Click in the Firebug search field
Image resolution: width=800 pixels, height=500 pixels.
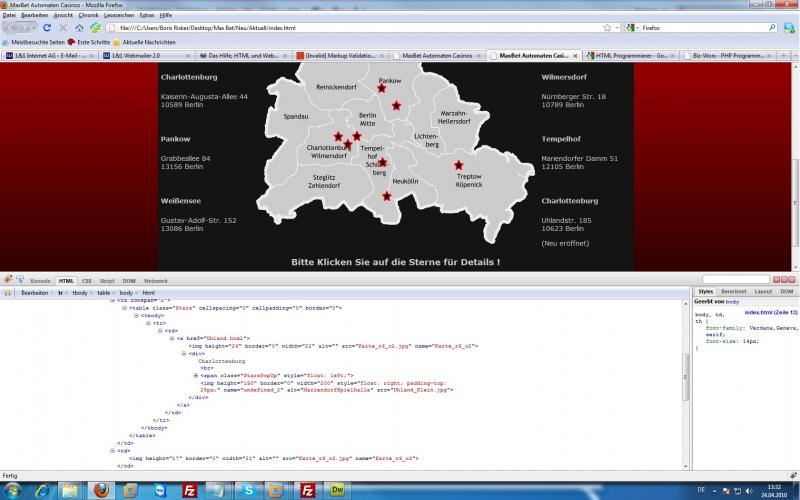pos(735,280)
